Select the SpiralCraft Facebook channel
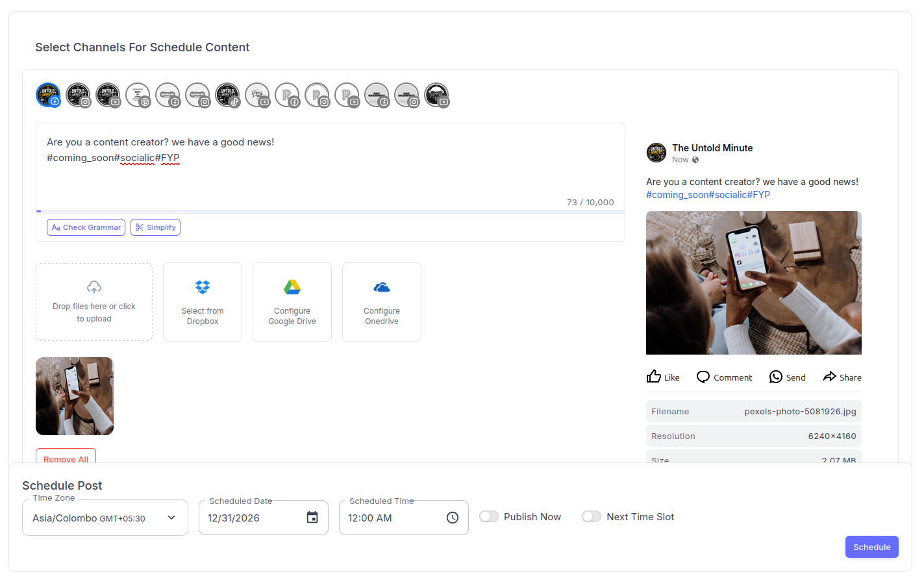 [168, 95]
